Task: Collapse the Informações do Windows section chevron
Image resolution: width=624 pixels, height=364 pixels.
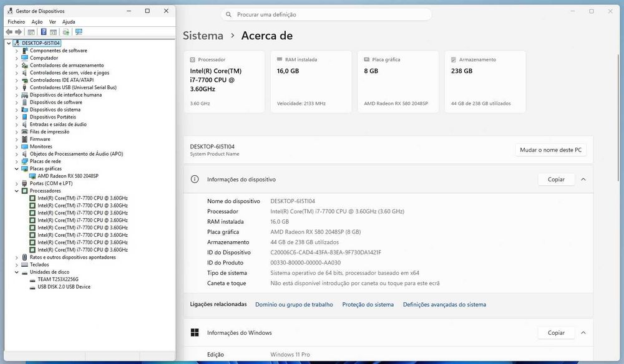Action: pyautogui.click(x=583, y=333)
